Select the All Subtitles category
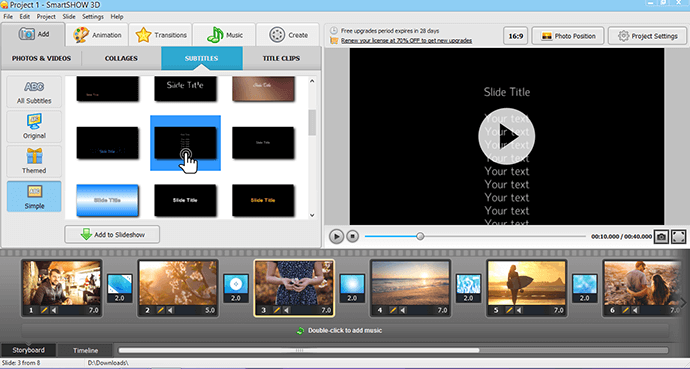The height and width of the screenshot is (369, 690). click(x=34, y=91)
